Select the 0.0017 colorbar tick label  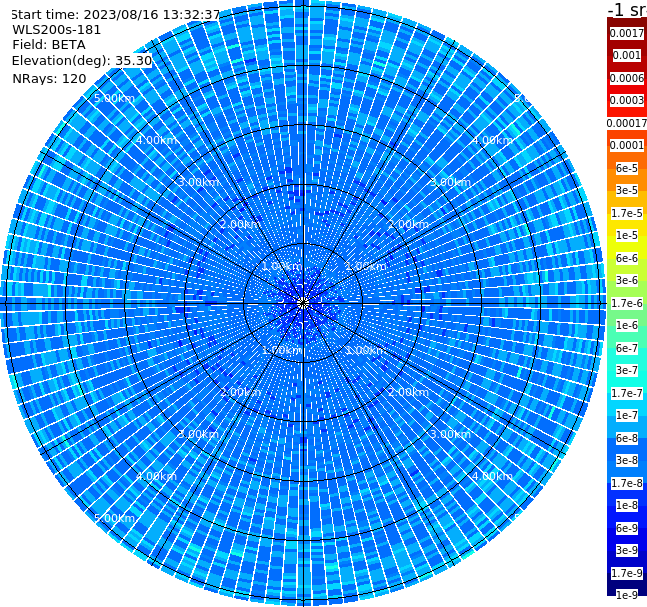tap(627, 33)
